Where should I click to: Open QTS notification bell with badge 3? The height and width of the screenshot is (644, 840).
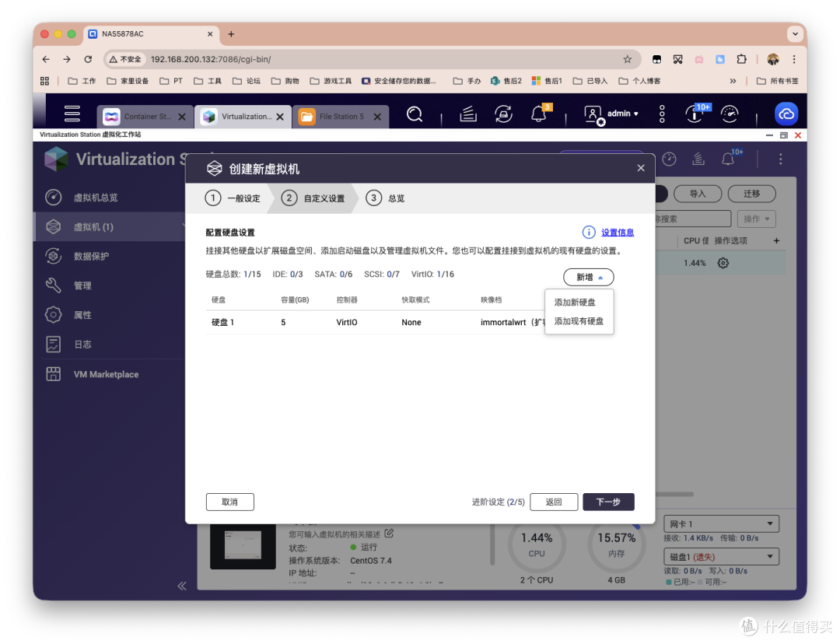[540, 114]
